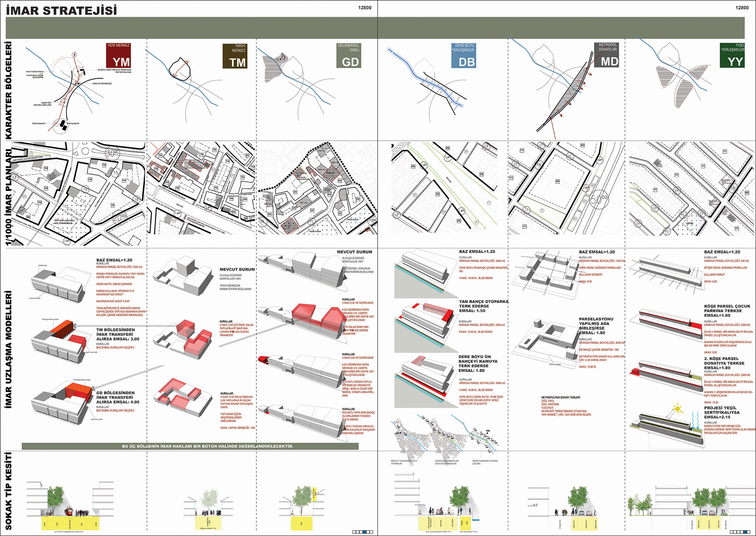Click the 'MEVCUT DURUM' heading in TM column
Viewport: 756px width, 536px height.
(237, 269)
